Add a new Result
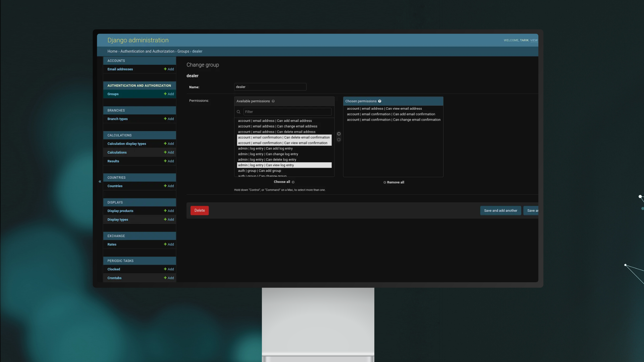Screen dimensions: 644x362 point(169,161)
